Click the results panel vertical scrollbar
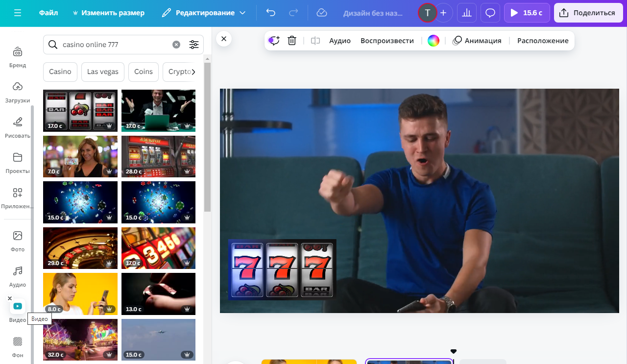This screenshot has width=627, height=364. point(207,137)
